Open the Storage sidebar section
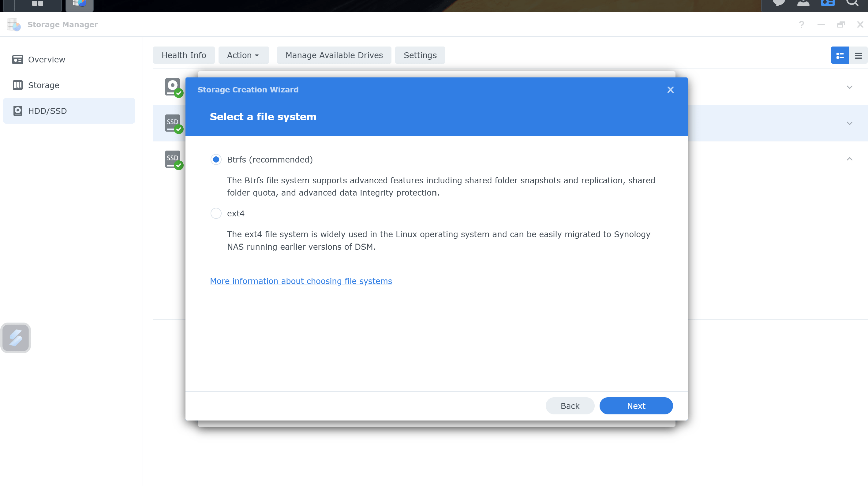 click(43, 85)
